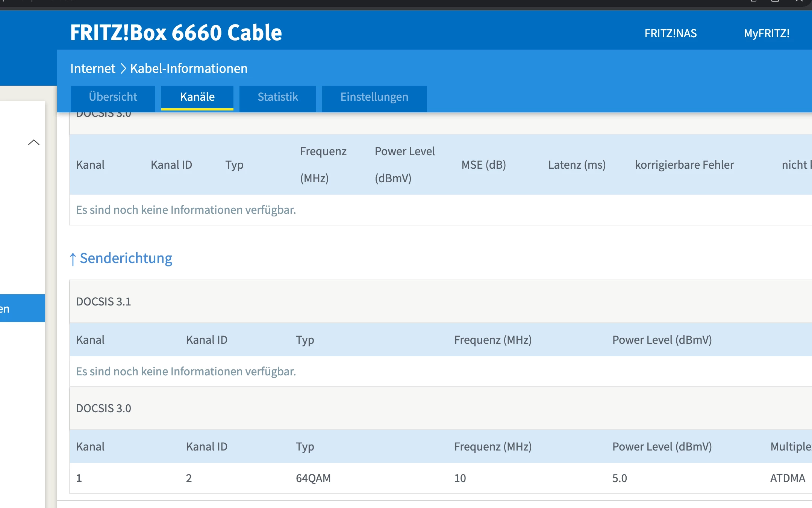Go to Internet in the breadcrumb
This screenshot has width=812, height=508.
(x=92, y=68)
